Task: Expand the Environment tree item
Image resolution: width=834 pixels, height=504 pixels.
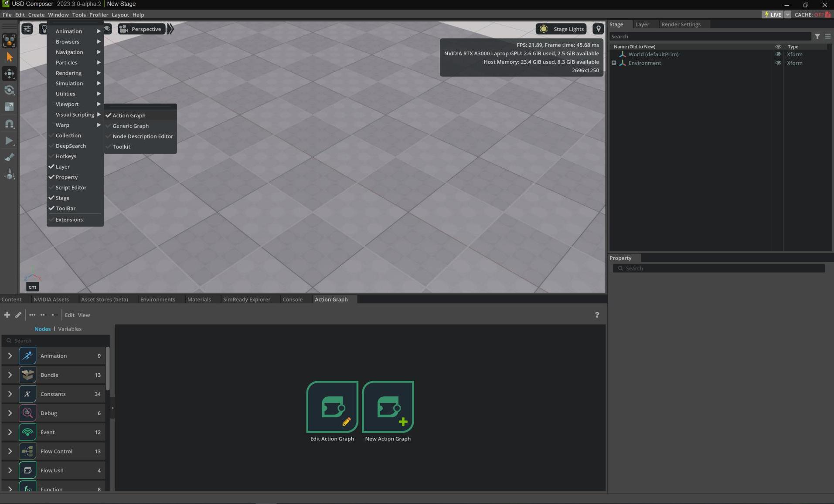Action: click(614, 63)
